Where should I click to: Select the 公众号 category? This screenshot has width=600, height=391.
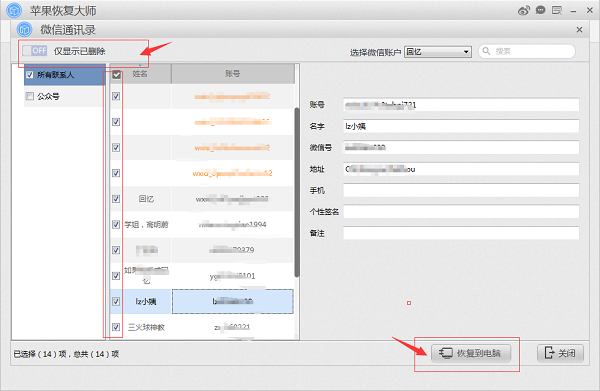[x=65, y=96]
